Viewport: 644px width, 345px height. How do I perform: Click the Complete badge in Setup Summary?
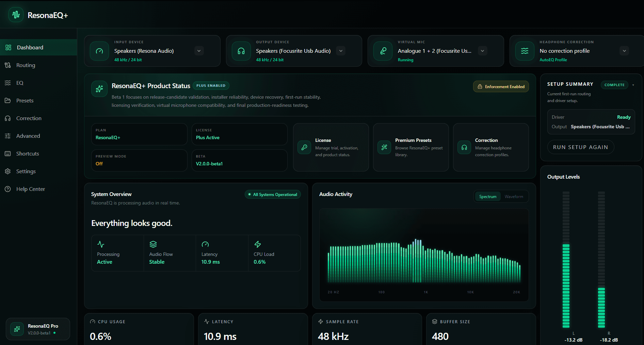click(x=614, y=85)
